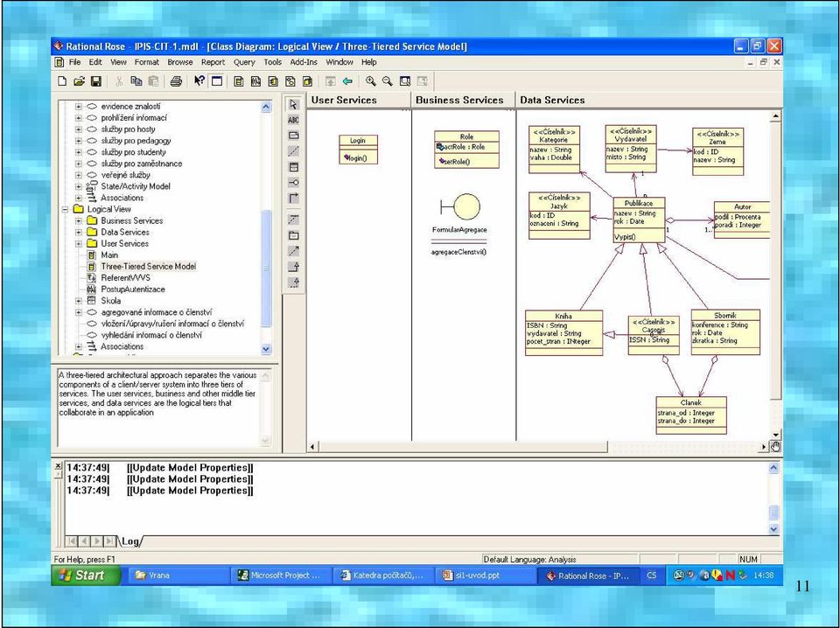The width and height of the screenshot is (840, 628).
Task: Click the Zoom In magnifier icon
Action: [x=370, y=81]
